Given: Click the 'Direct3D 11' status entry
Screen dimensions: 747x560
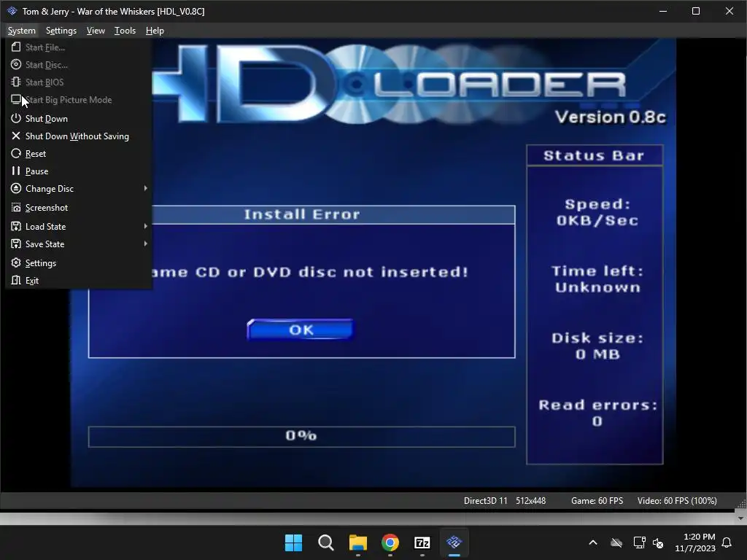Looking at the screenshot, I should pyautogui.click(x=485, y=501).
